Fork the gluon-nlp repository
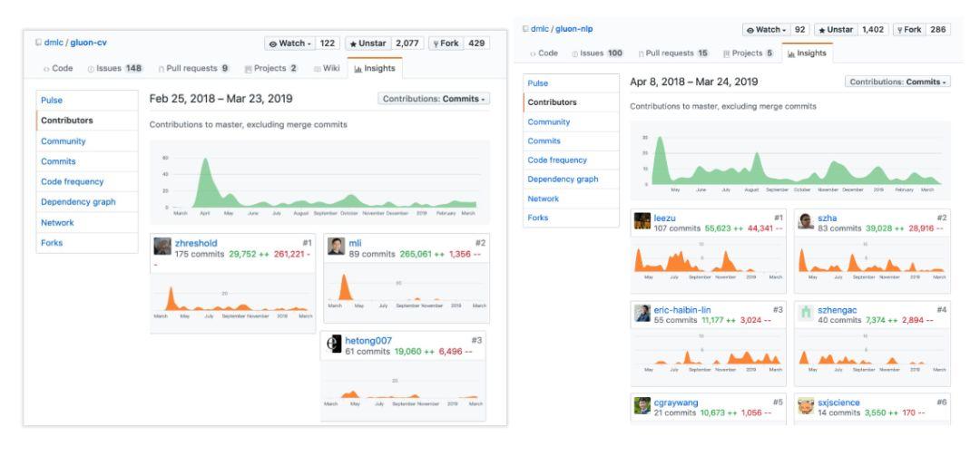 click(x=908, y=29)
